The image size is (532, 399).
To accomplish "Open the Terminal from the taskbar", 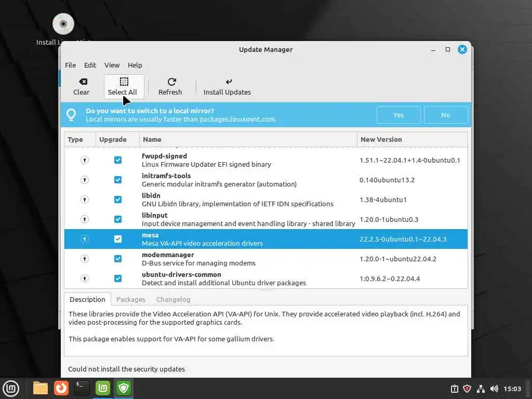I will click(82, 388).
